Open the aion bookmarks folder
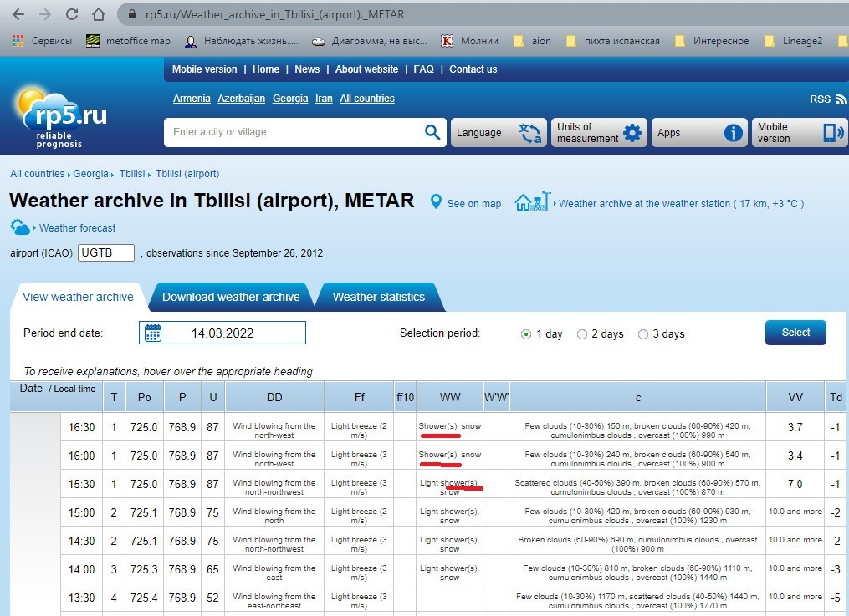Screen dimensions: 849x616 (x=532, y=41)
